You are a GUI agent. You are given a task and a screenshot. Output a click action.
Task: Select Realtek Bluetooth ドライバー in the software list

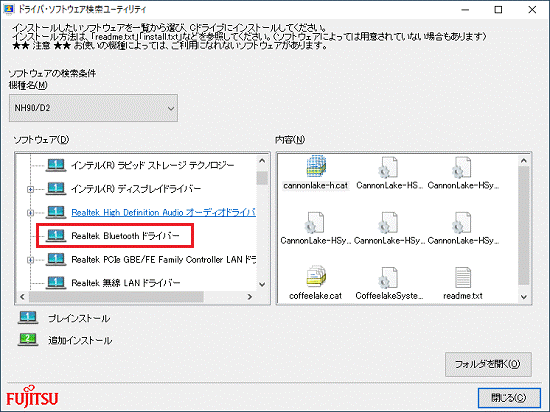click(x=125, y=236)
